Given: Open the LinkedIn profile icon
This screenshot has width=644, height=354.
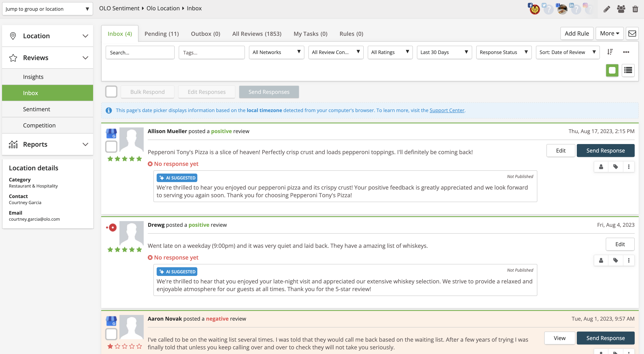Looking at the screenshot, I should pyautogui.click(x=576, y=9).
